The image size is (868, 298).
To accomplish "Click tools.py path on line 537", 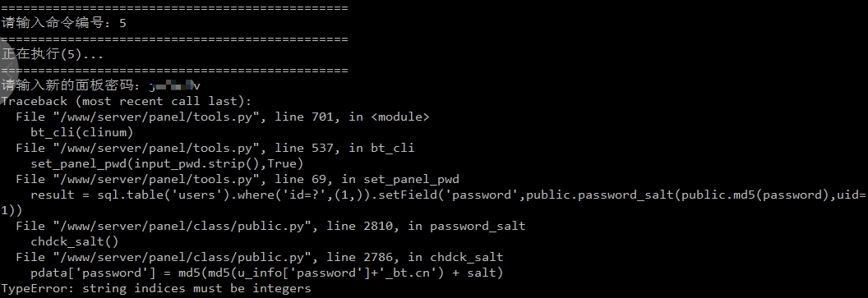I will pyautogui.click(x=158, y=148).
